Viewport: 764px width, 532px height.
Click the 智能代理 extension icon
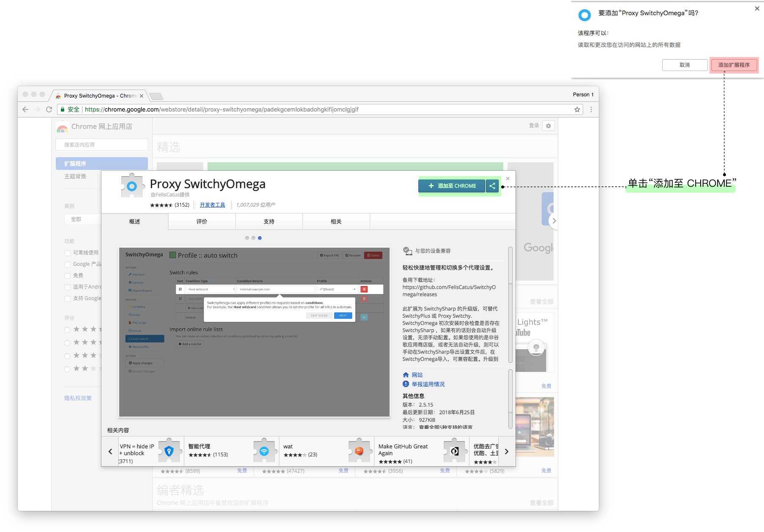(x=264, y=451)
